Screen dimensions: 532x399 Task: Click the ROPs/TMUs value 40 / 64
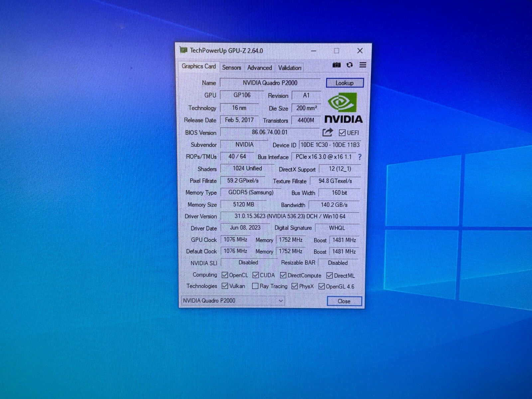pyautogui.click(x=237, y=156)
